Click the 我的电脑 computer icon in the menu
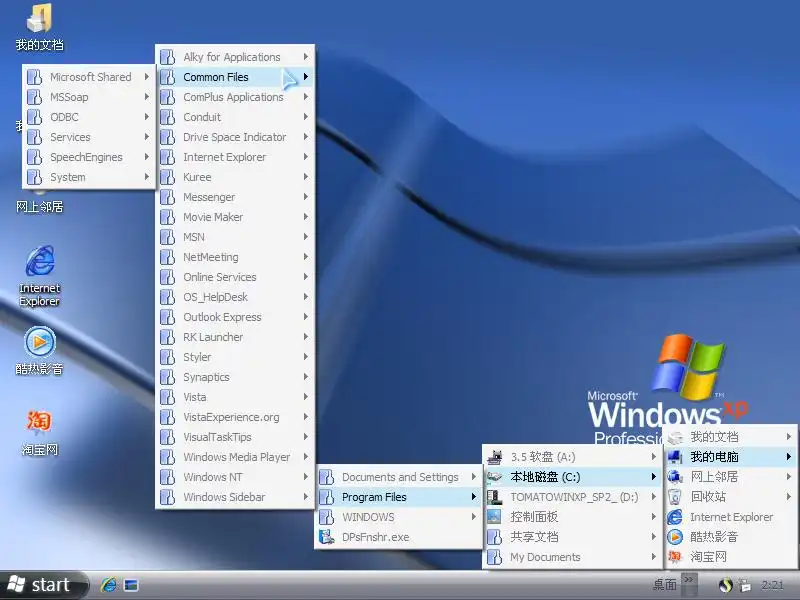Viewport: 800px width, 600px height. (674, 457)
